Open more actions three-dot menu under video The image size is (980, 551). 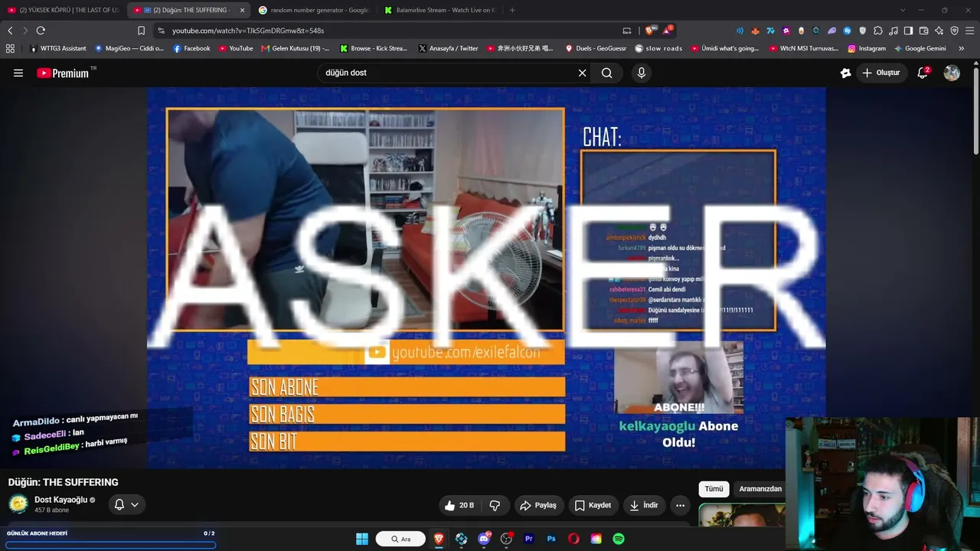tap(680, 505)
